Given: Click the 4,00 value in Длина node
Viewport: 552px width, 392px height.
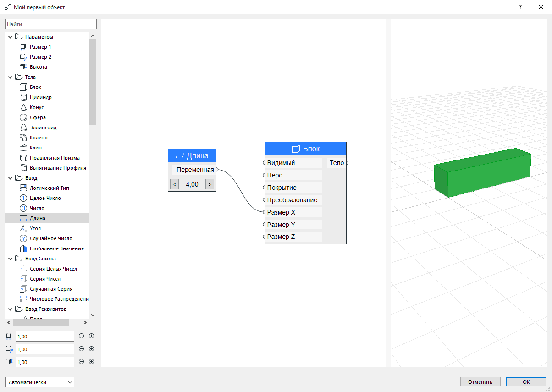Looking at the screenshot, I should 192,184.
